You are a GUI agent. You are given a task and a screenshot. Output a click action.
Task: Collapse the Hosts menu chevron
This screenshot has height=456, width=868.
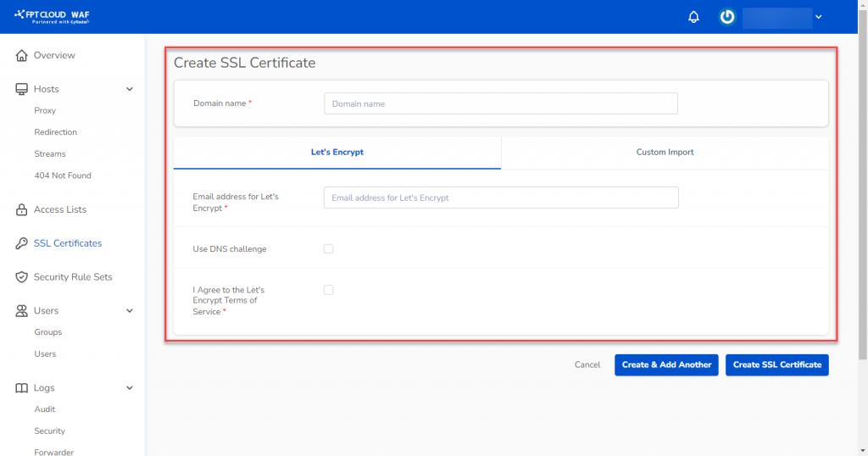[130, 89]
